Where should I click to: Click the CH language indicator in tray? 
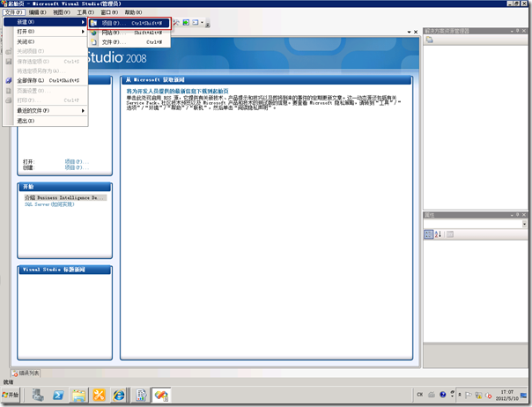(x=419, y=395)
